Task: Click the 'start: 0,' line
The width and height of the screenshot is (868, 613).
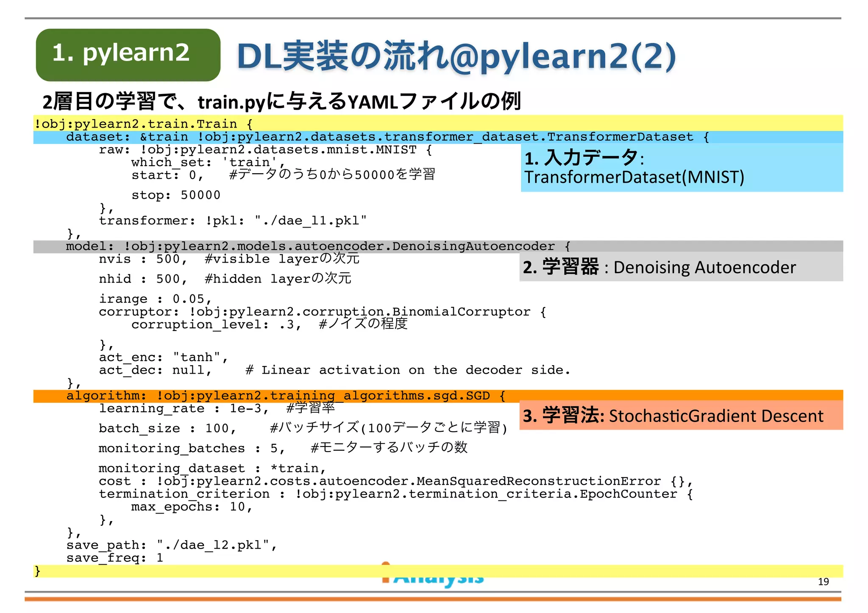Action: [x=283, y=175]
